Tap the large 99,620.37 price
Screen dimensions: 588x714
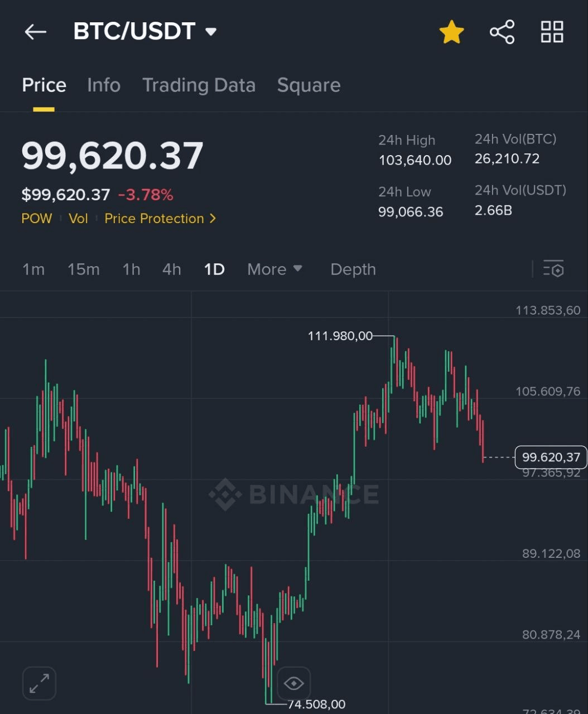coord(112,155)
